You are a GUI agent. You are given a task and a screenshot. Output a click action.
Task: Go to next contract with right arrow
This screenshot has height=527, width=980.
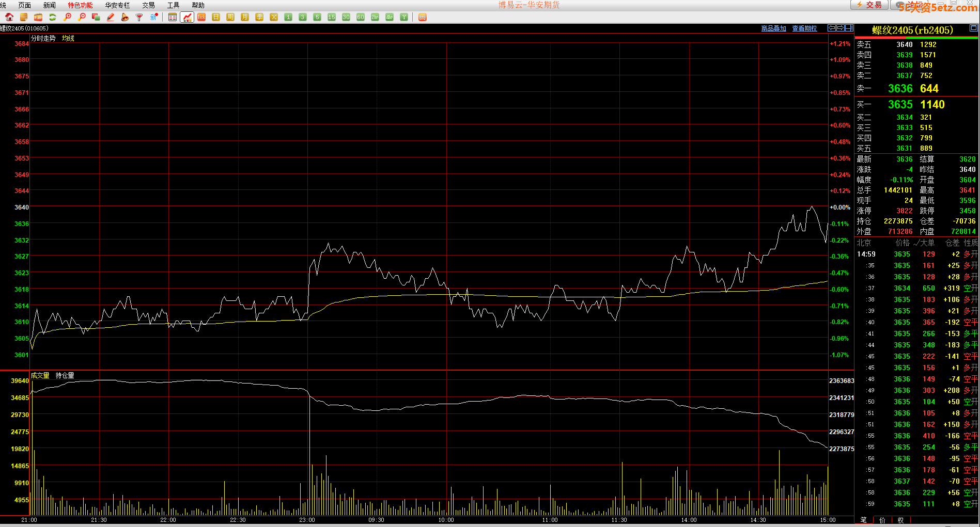coord(841,28)
